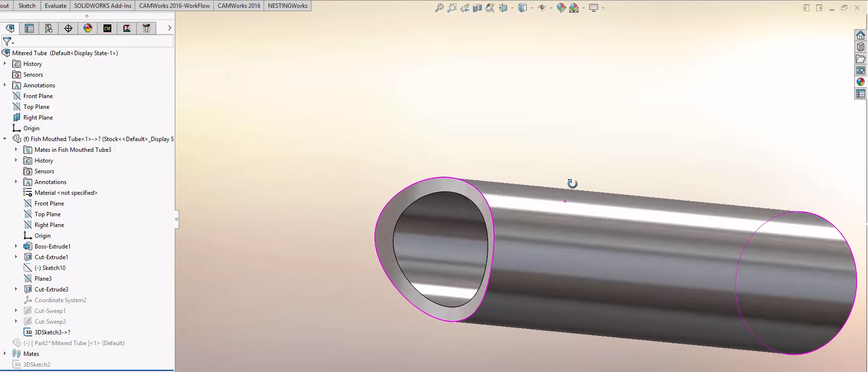Switch to the Evaluate tab
This screenshot has height=372, width=868.
pyautogui.click(x=55, y=6)
